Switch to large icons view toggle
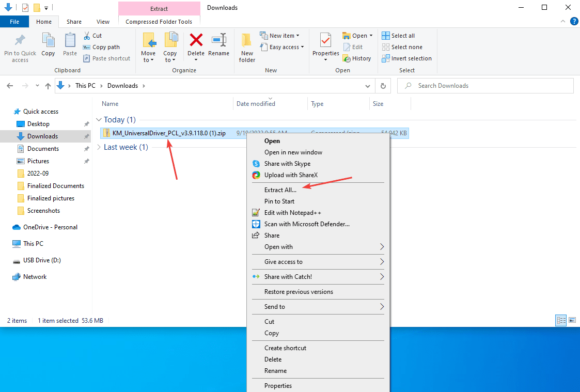 click(x=572, y=321)
